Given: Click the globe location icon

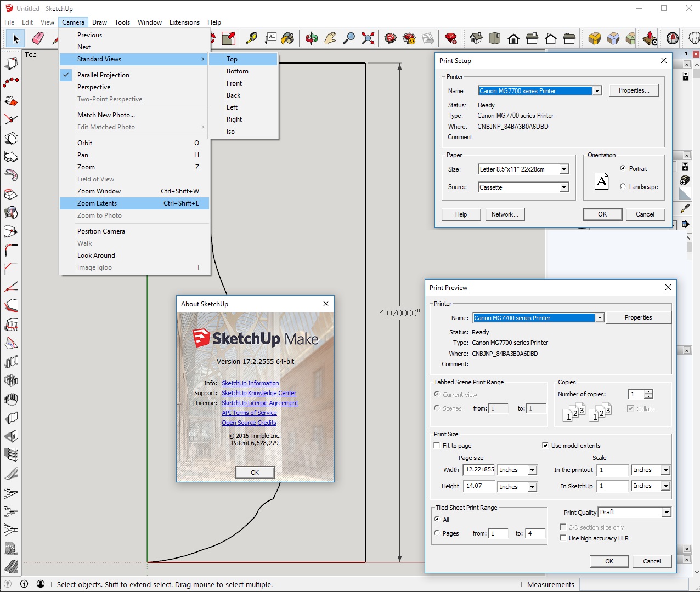Looking at the screenshot, I should [673, 38].
